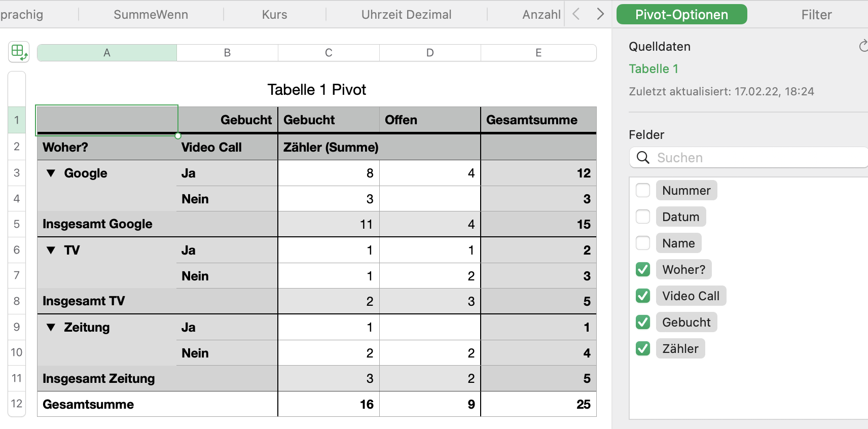Click the search magnifier icon in Felder

(643, 158)
